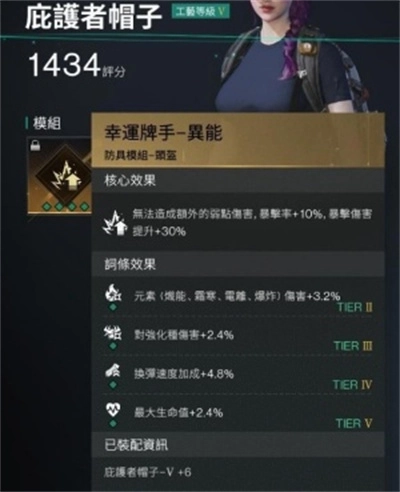Click the 核心效果 section header
Screen dimensions: 400x492
pyautogui.click(x=130, y=180)
